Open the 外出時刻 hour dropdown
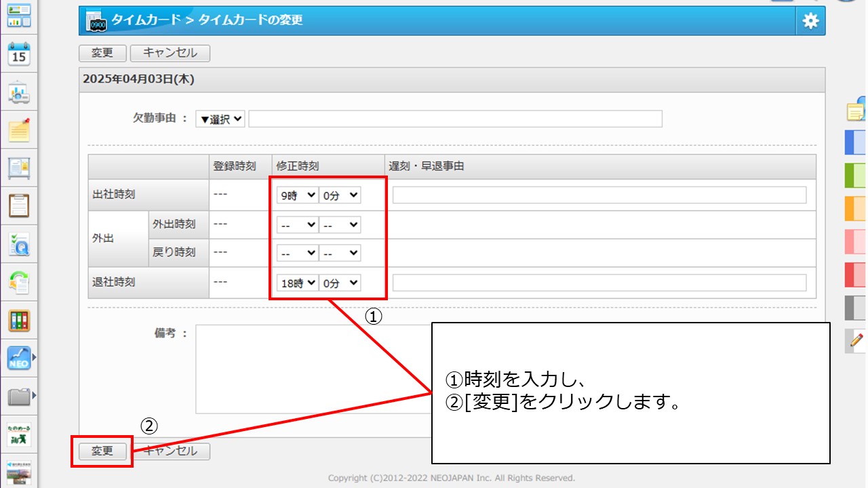Image resolution: width=868 pixels, height=488 pixels. point(297,224)
